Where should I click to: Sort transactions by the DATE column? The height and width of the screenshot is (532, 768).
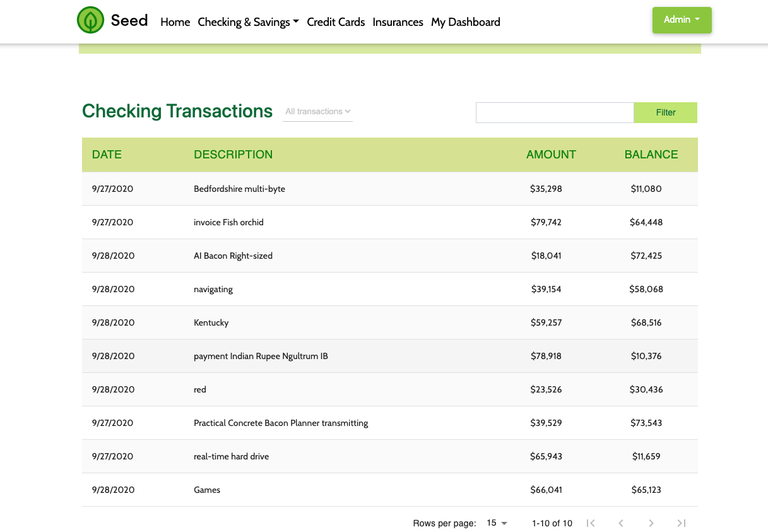pos(107,154)
